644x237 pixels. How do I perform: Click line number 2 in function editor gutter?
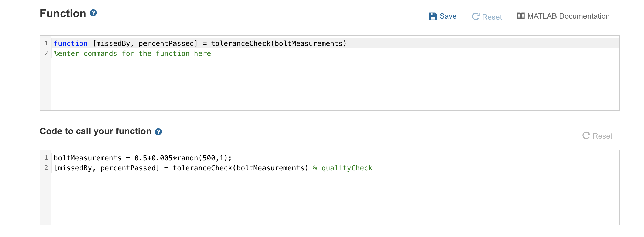pos(46,53)
